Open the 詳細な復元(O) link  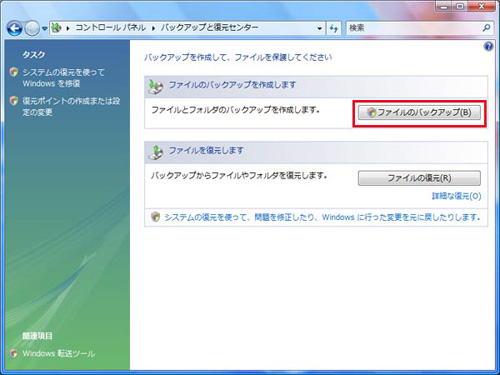tap(456, 196)
